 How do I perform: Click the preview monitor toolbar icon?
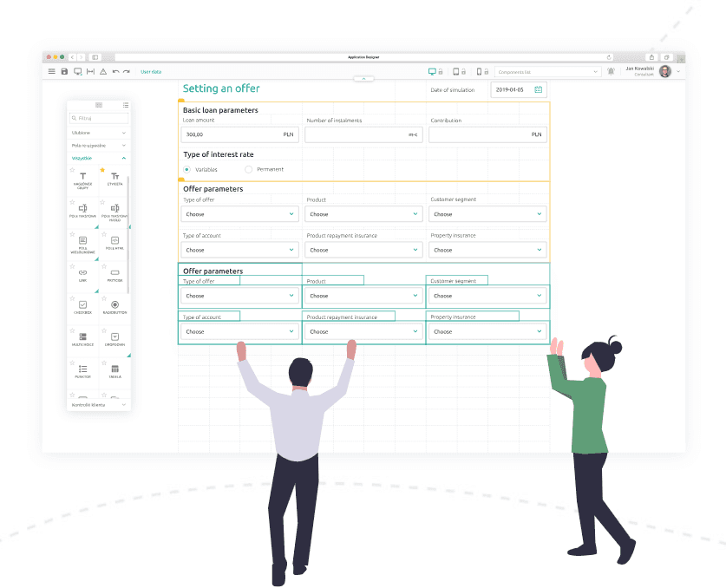point(78,71)
